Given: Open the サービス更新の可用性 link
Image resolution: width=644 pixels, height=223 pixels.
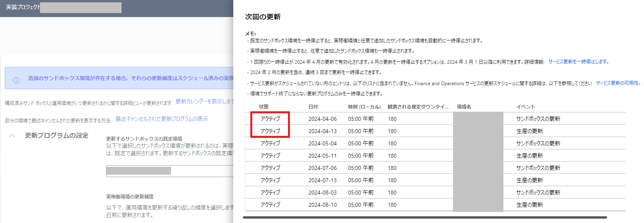Looking at the screenshot, I should (618, 83).
